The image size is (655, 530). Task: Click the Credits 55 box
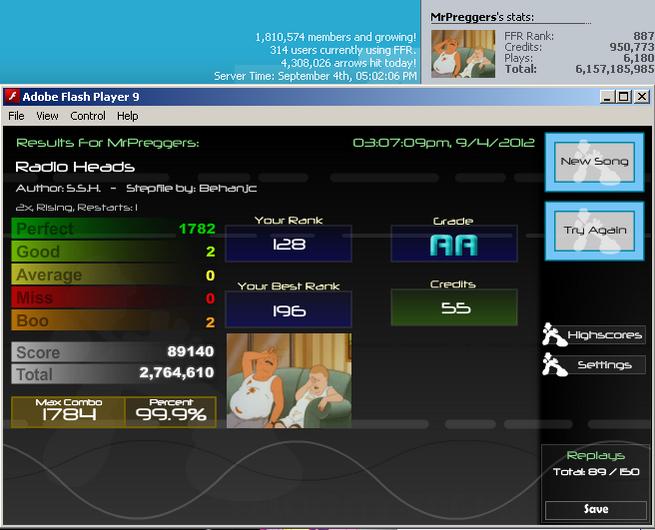tap(454, 308)
